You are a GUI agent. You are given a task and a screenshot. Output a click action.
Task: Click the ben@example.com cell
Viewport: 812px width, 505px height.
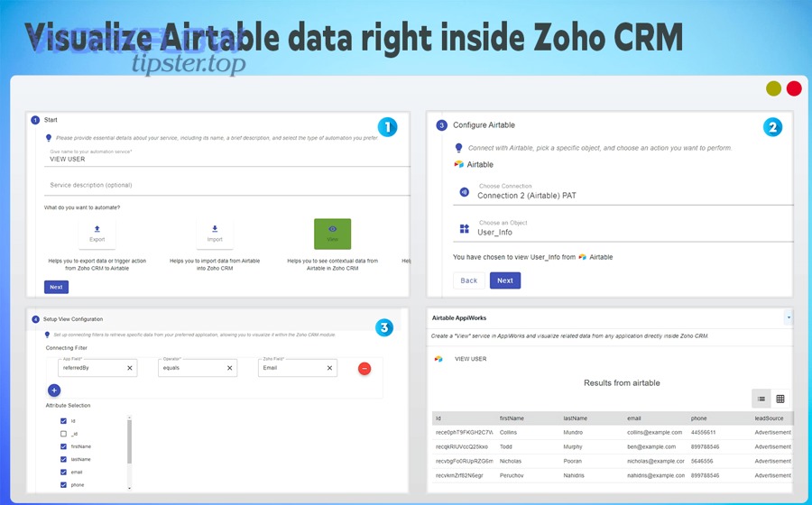click(651, 446)
